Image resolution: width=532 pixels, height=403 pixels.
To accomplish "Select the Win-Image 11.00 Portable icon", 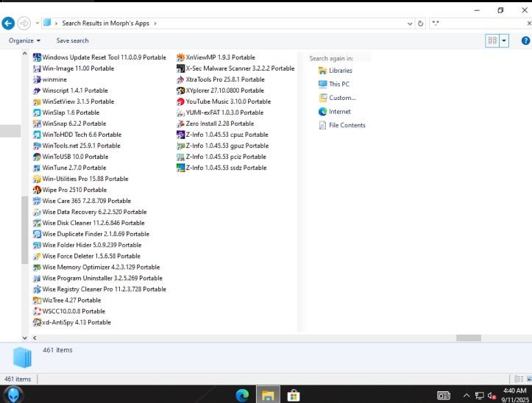I will pyautogui.click(x=37, y=68).
